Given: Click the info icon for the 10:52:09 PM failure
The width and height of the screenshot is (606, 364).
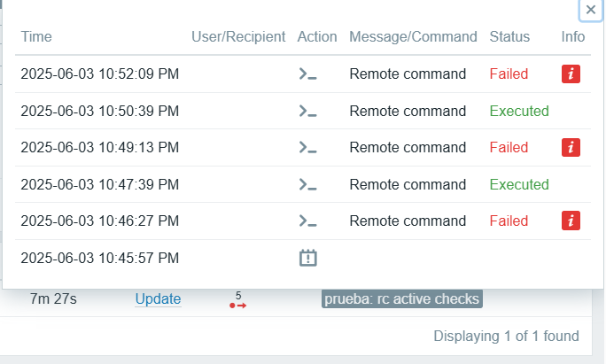Looking at the screenshot, I should point(571,74).
